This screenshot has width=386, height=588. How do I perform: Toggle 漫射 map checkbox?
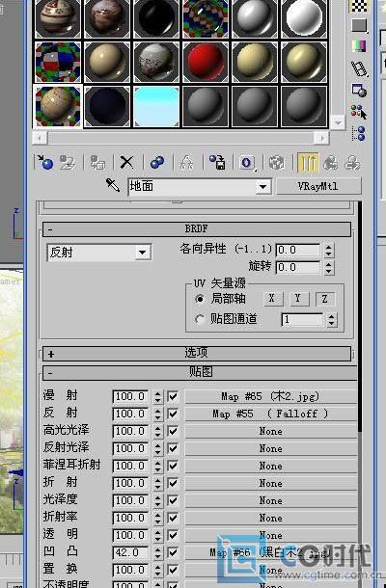(x=173, y=396)
